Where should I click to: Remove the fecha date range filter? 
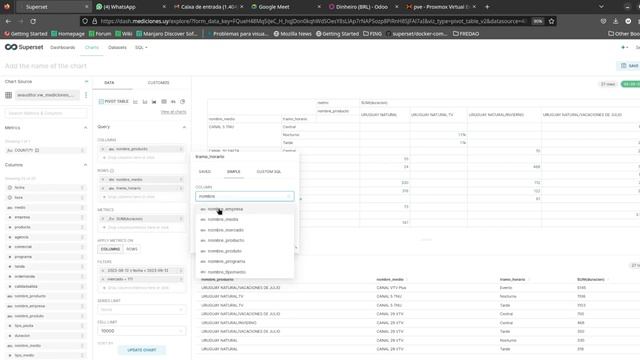point(103,271)
